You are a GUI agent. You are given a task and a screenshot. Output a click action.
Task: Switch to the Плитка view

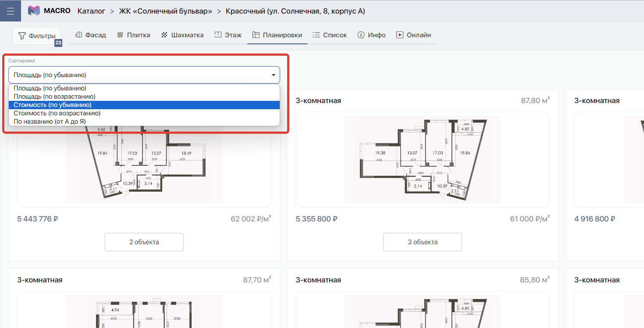[x=134, y=35]
